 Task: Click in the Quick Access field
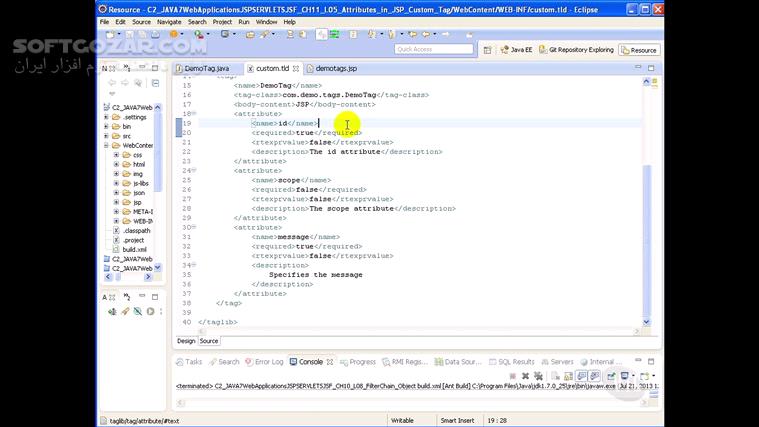point(434,49)
